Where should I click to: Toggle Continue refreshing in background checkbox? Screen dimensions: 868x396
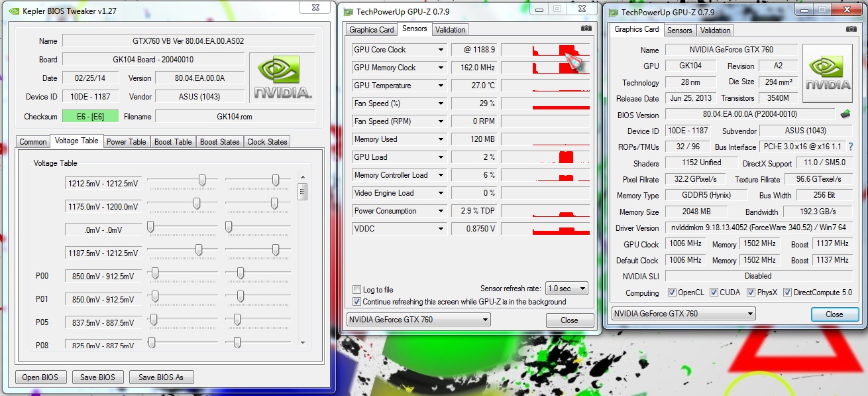(x=357, y=301)
